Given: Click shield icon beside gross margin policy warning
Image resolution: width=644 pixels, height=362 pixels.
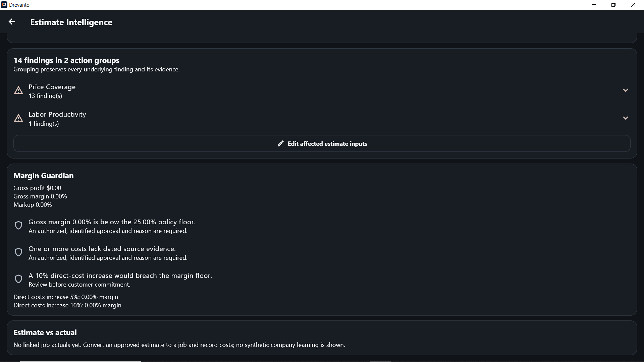Looking at the screenshot, I should pos(18,225).
